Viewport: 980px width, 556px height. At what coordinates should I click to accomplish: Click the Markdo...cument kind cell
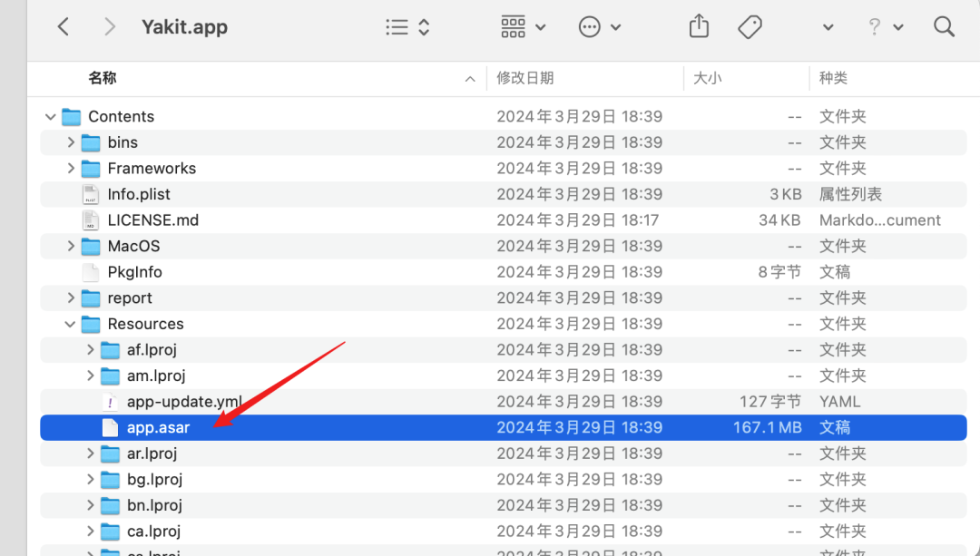pos(880,220)
